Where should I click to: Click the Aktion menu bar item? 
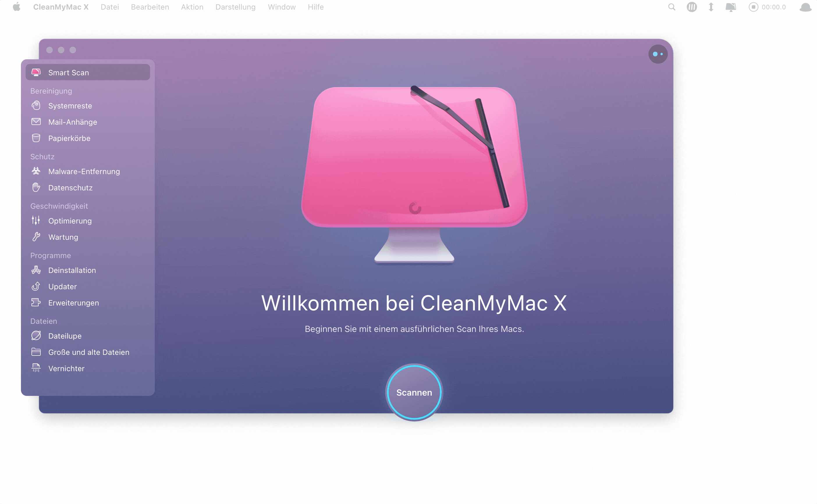191,6
